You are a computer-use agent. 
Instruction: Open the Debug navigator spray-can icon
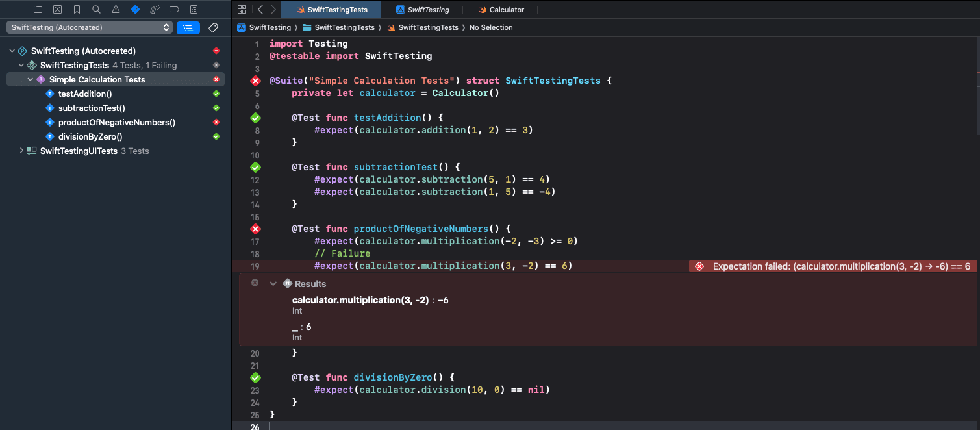point(155,10)
